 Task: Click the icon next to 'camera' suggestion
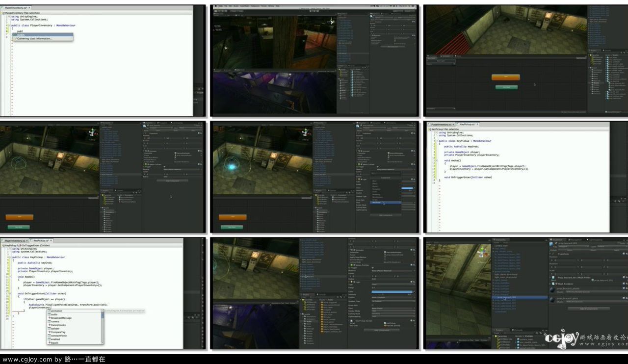[x=49, y=321]
